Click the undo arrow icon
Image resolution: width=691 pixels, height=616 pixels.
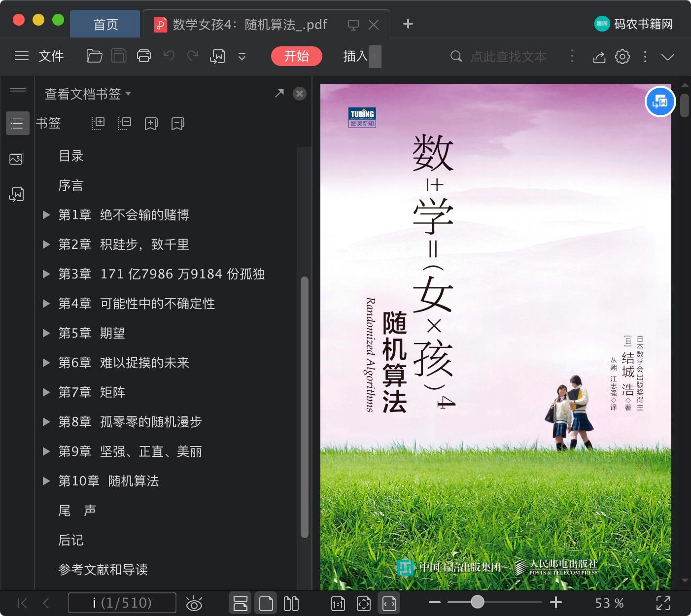point(169,56)
